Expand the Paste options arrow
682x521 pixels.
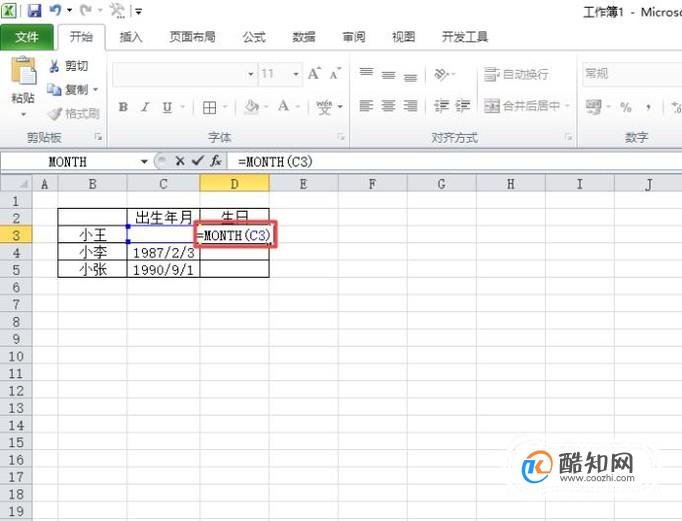[x=23, y=114]
